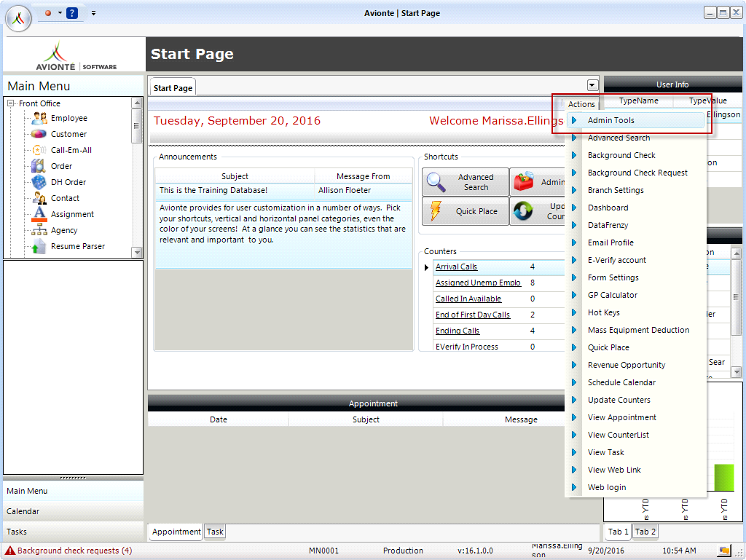Viewport: 746px width, 560px height.
Task: Open the dropdown arrow next to the red dot
Action: tap(60, 13)
